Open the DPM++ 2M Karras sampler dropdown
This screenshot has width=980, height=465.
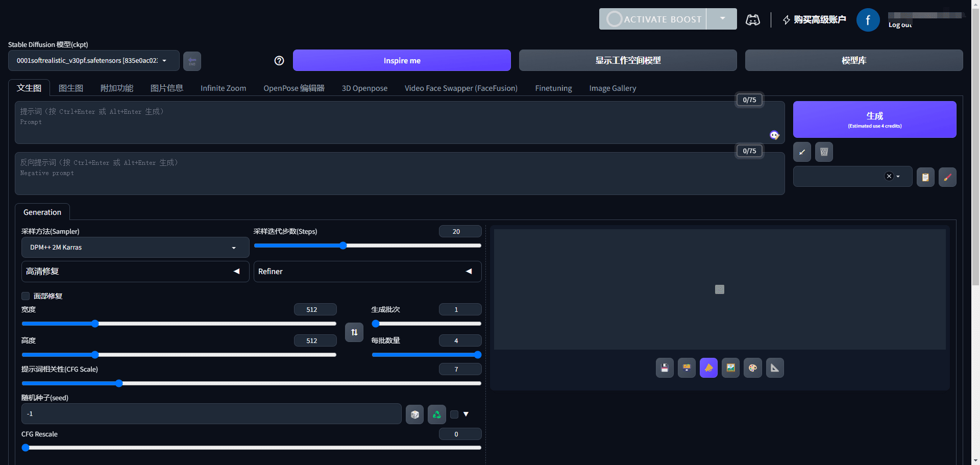click(135, 248)
